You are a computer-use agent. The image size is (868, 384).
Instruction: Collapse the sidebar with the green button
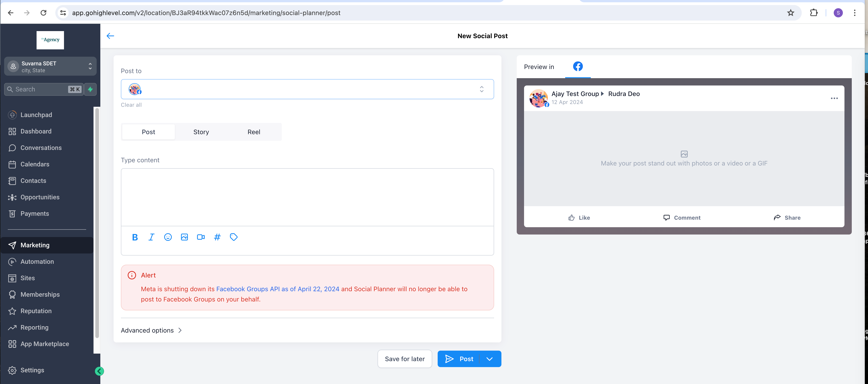click(x=99, y=371)
